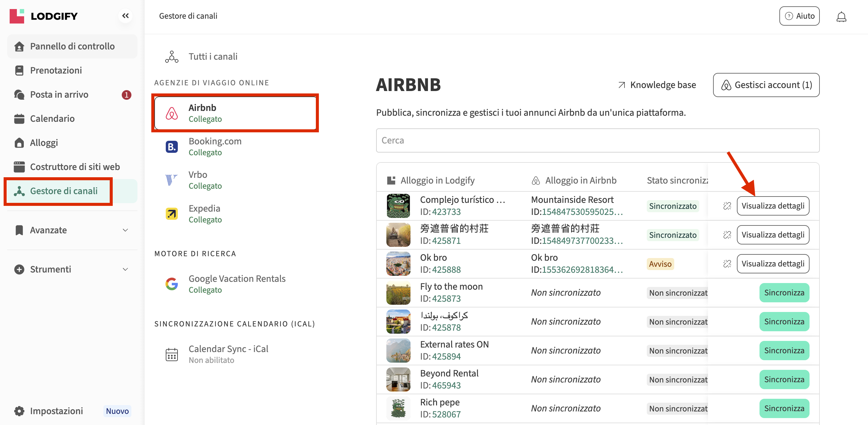Open Tutti i canali view
Viewport: 868px width, 425px height.
click(x=212, y=57)
